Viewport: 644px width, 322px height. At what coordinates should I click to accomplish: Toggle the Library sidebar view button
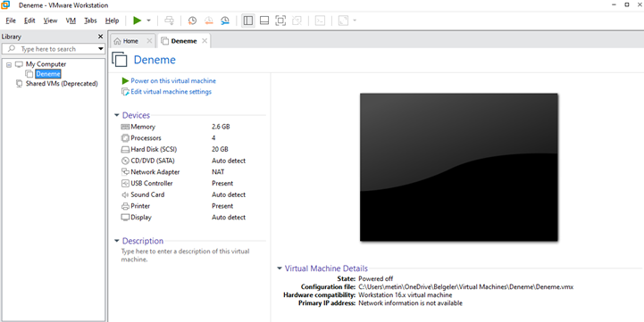(247, 21)
